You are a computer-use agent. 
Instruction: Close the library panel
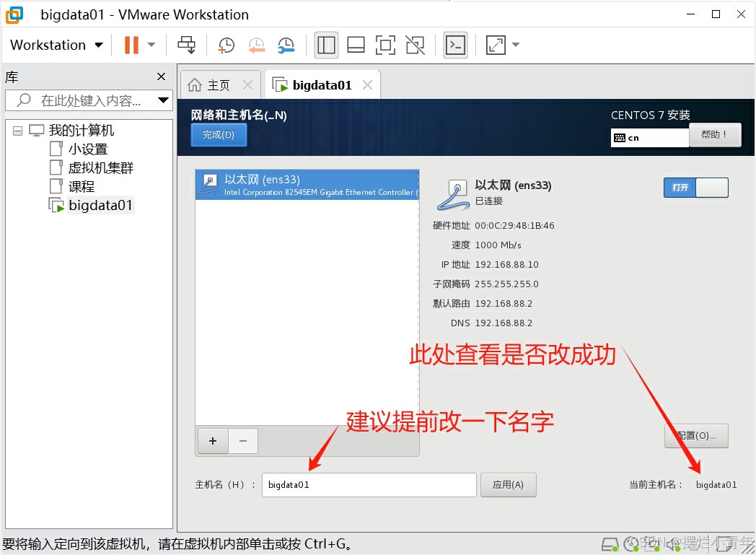click(x=162, y=77)
